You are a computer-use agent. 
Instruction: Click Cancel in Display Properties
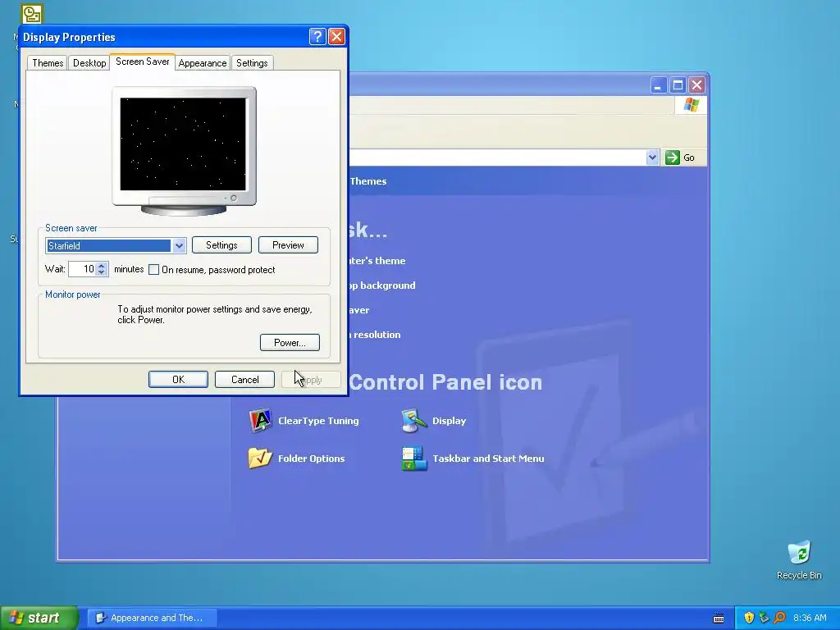pyautogui.click(x=244, y=379)
